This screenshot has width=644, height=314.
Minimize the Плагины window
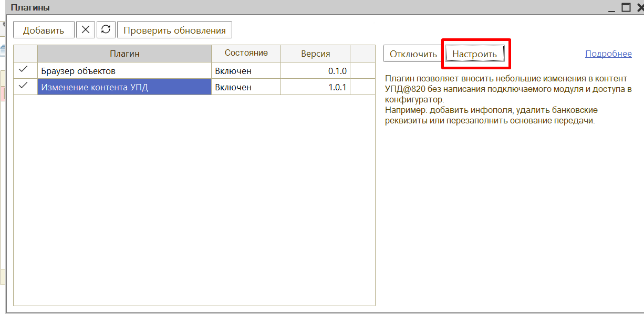tap(612, 7)
